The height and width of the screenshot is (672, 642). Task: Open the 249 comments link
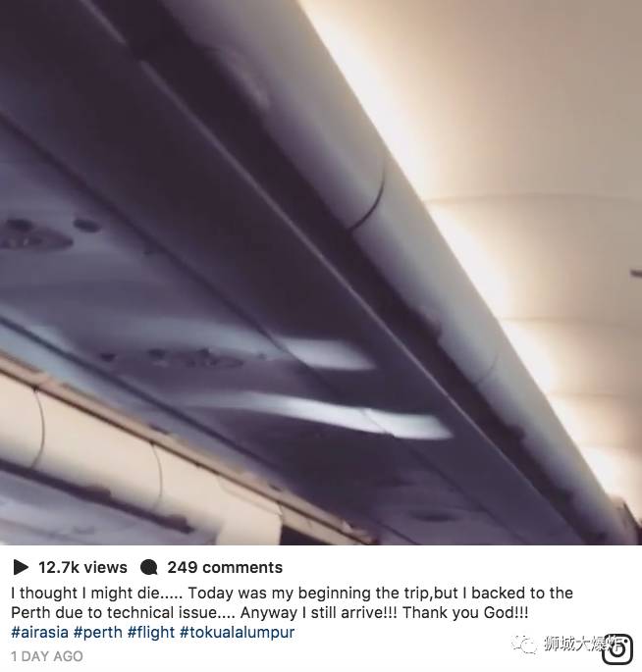click(225, 567)
